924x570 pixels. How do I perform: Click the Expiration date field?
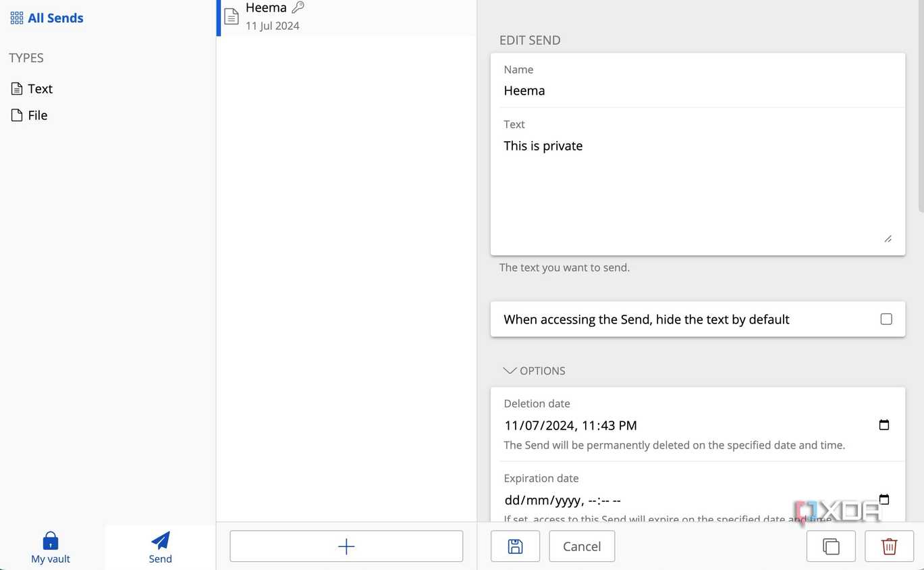[698, 500]
